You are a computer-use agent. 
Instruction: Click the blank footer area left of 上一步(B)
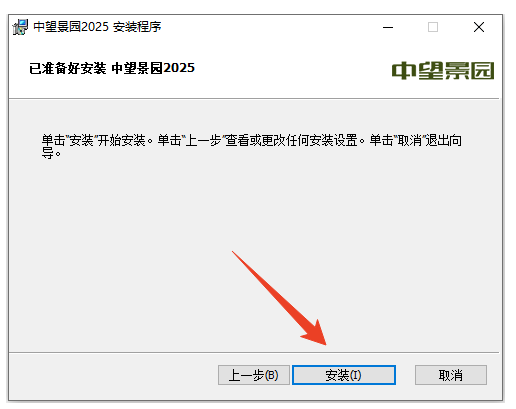(113, 376)
